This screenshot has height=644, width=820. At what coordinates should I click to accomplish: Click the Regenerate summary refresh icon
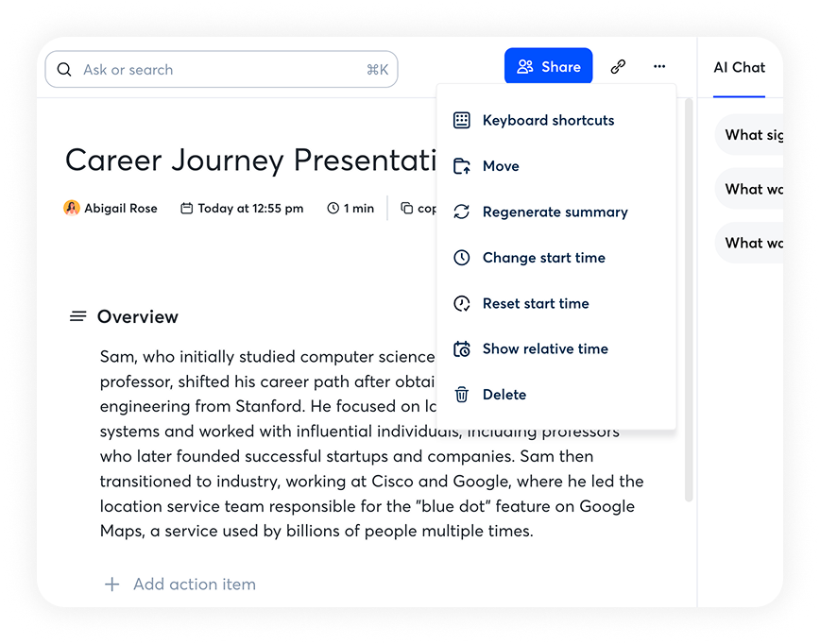[x=462, y=212]
